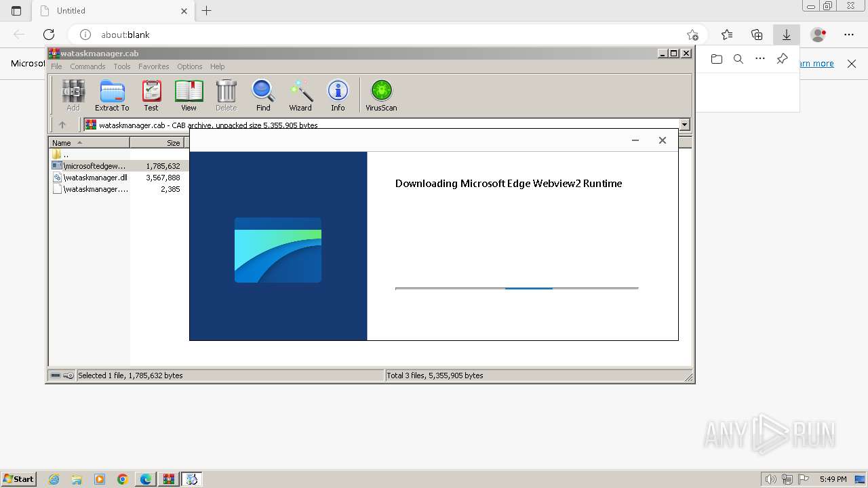The width and height of the screenshot is (868, 488).
Task: Click the 'Selected 1 file' status text
Action: pos(130,375)
